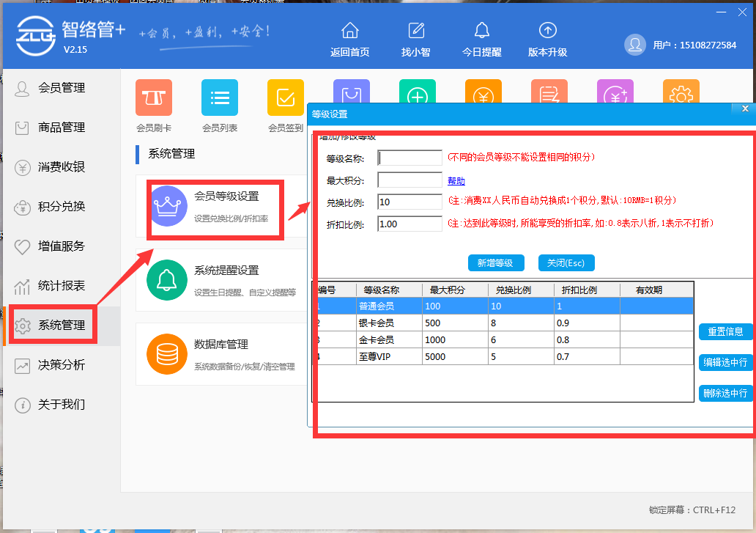Click the 返回首页 home icon
This screenshot has width=756, height=533.
pos(350,31)
